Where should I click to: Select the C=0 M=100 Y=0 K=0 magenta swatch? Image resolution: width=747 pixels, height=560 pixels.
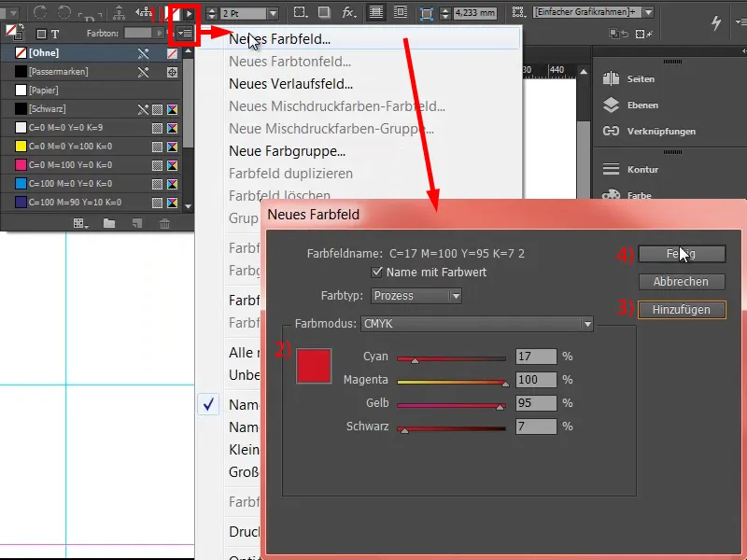91,165
